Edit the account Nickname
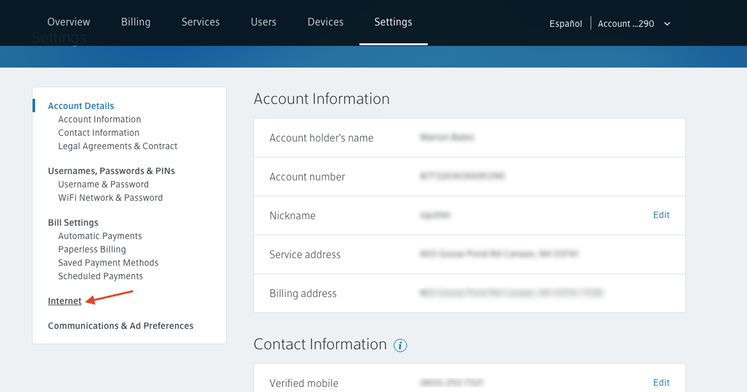 pyautogui.click(x=661, y=215)
